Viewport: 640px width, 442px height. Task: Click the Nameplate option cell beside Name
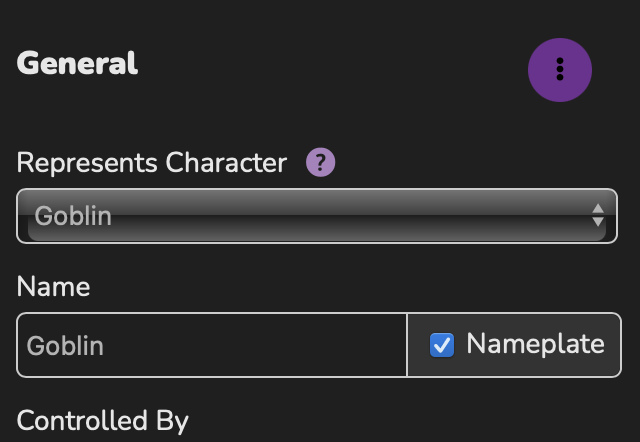pos(514,345)
